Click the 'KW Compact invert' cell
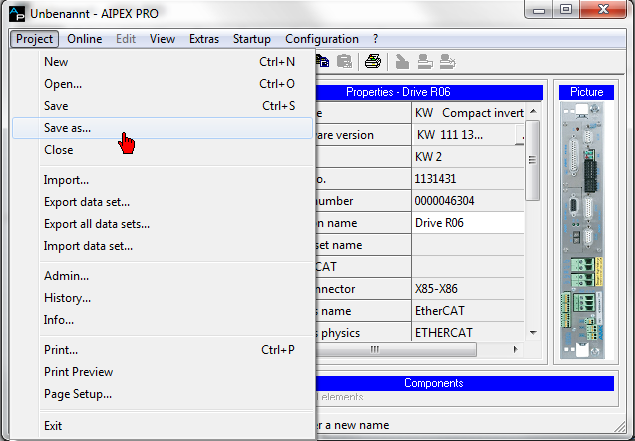Screen dimensions: 635x441 point(468,113)
